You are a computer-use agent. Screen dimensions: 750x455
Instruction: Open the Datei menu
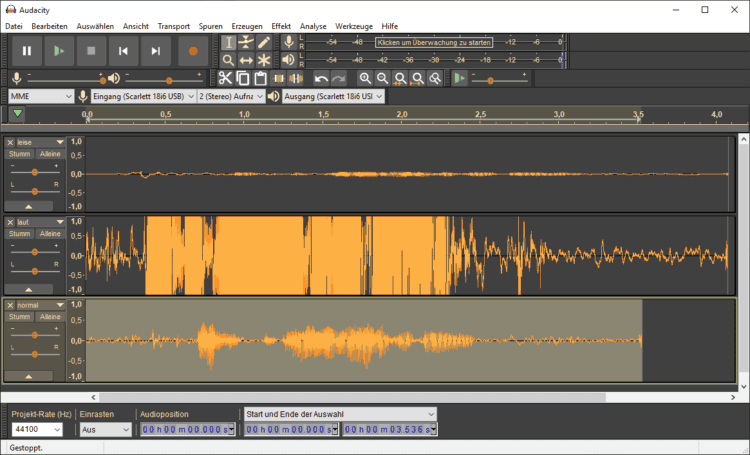tap(14, 26)
